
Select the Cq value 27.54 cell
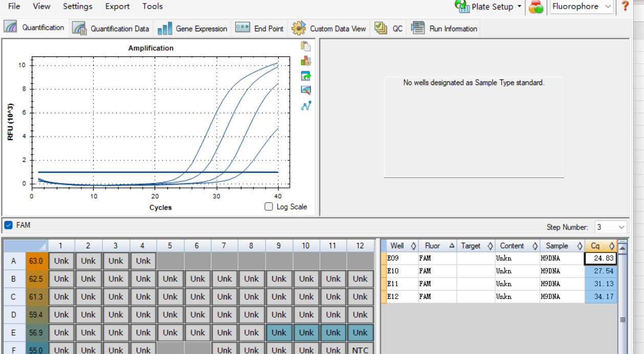600,271
